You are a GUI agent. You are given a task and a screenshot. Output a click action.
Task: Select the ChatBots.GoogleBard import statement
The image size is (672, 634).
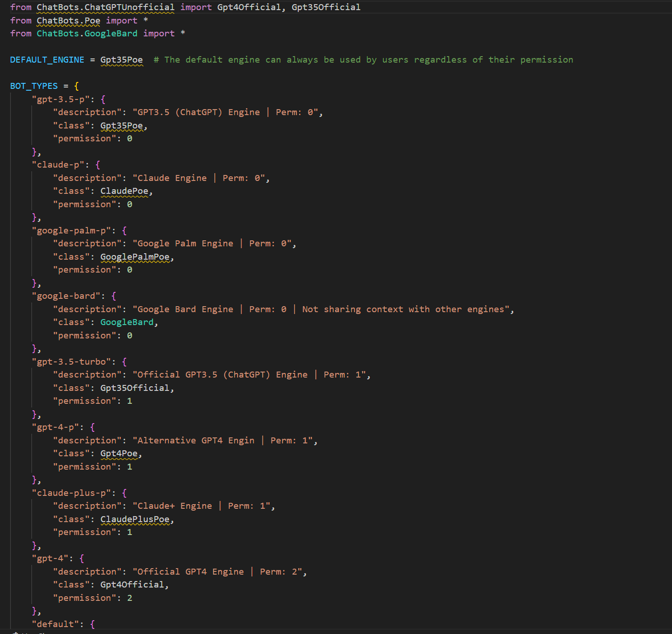87,33
